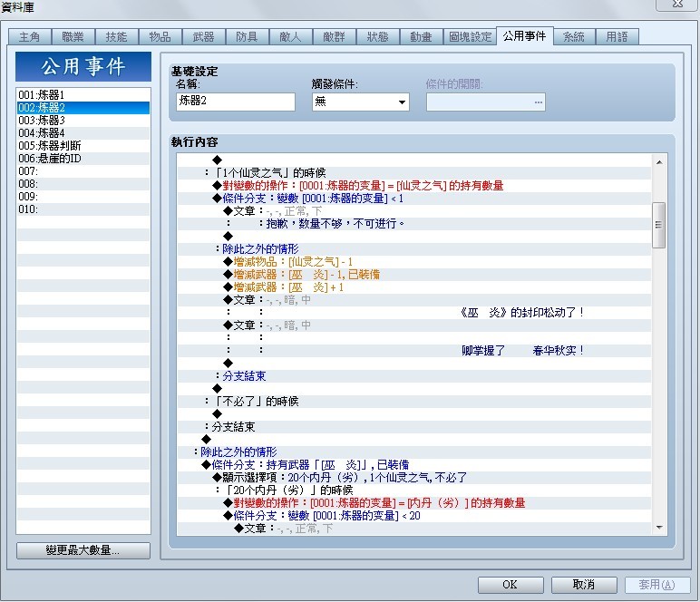
Task: Select empty event slot 007
Action: tap(83, 171)
